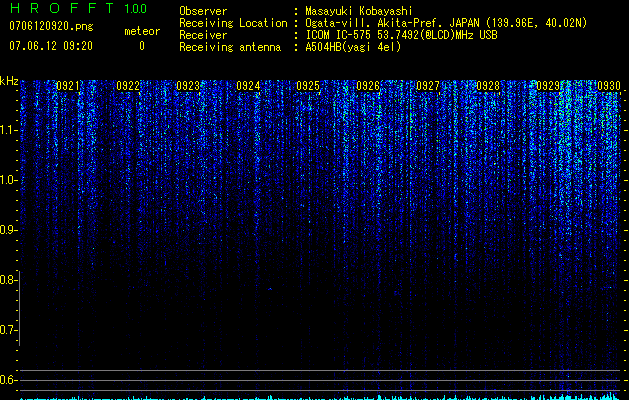Click the 0927 time marker

tap(428, 86)
